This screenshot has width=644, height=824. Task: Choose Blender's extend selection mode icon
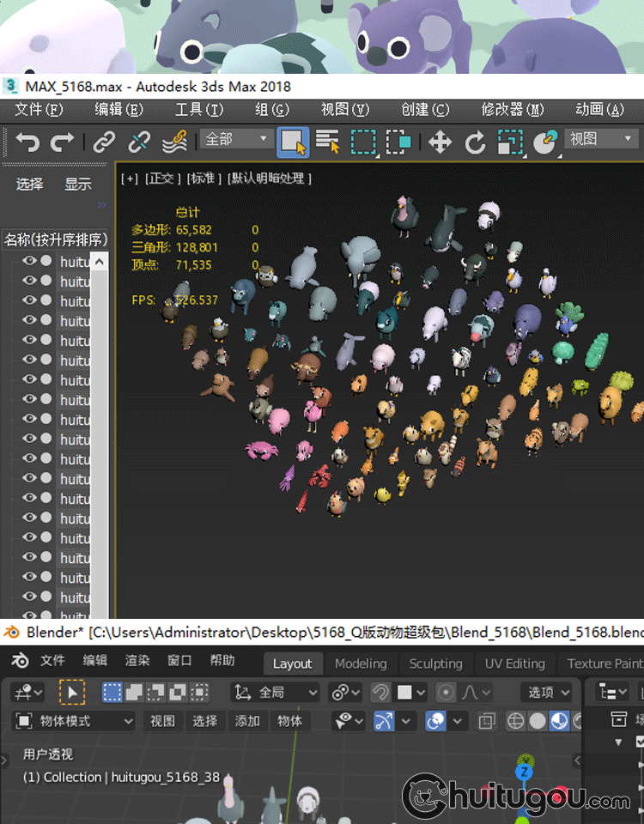(x=134, y=693)
